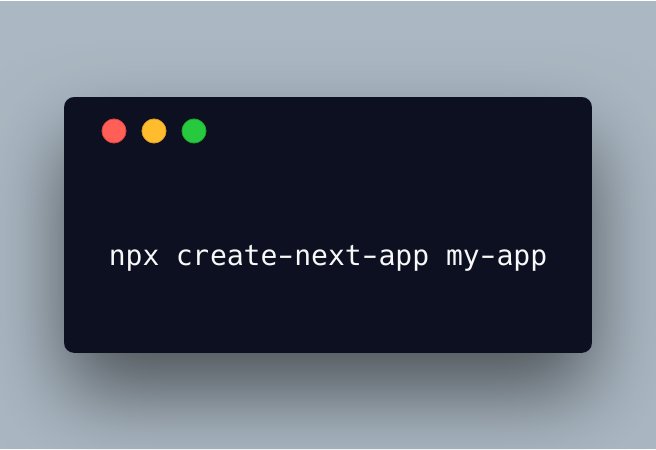Click the letter x in npx
Viewport: 656px width, 450px height.
(x=151, y=257)
